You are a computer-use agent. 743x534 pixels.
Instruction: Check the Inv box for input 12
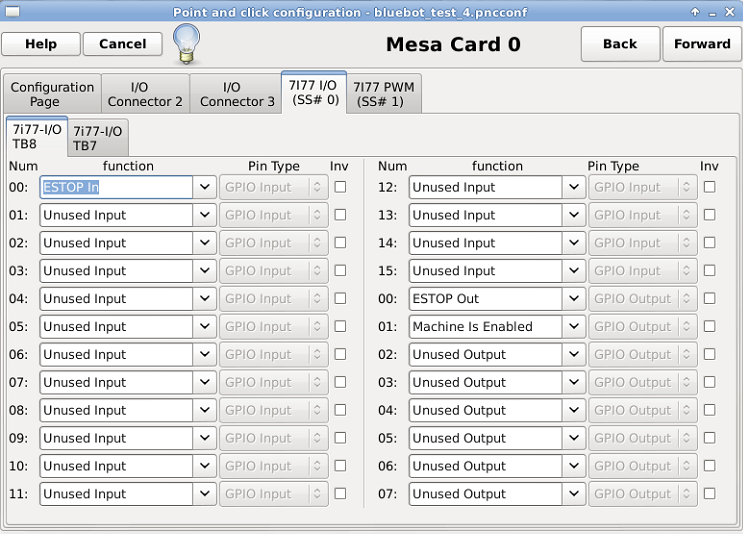pyautogui.click(x=709, y=187)
